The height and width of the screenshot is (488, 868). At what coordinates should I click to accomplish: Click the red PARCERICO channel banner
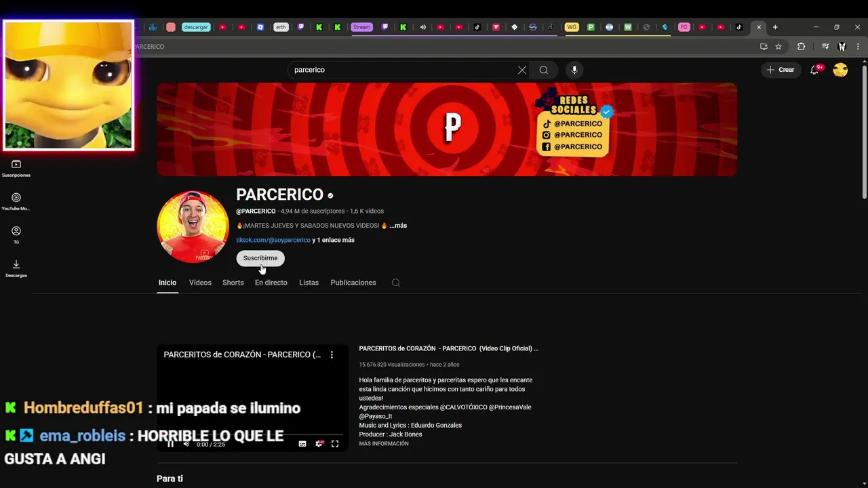(447, 129)
